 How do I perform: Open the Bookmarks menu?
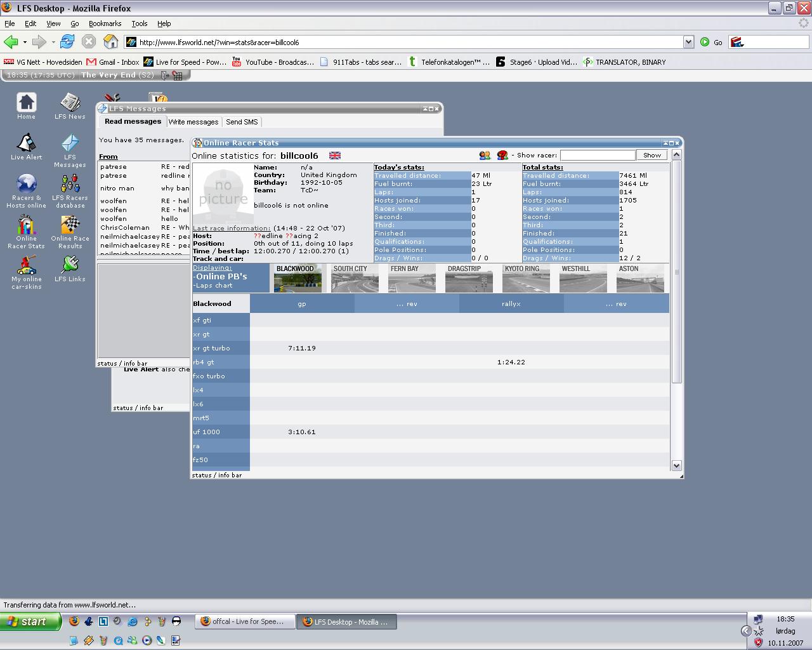point(105,23)
